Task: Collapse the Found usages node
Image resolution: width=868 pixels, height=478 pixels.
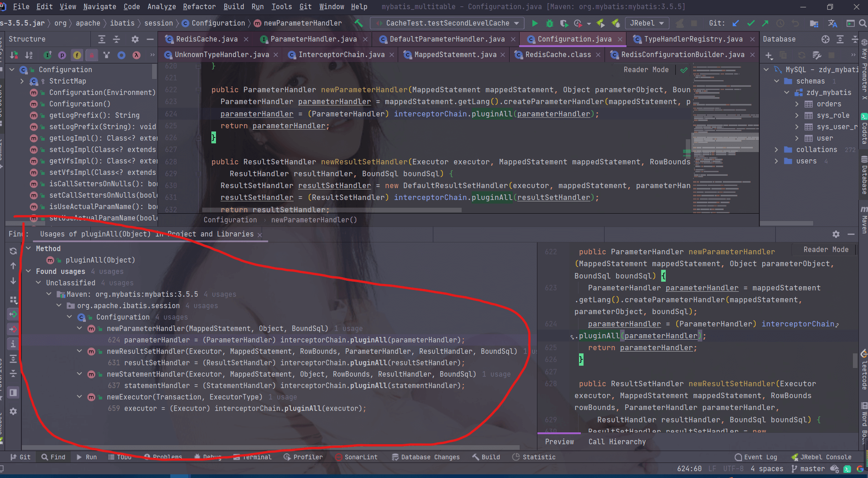Action: pyautogui.click(x=28, y=271)
